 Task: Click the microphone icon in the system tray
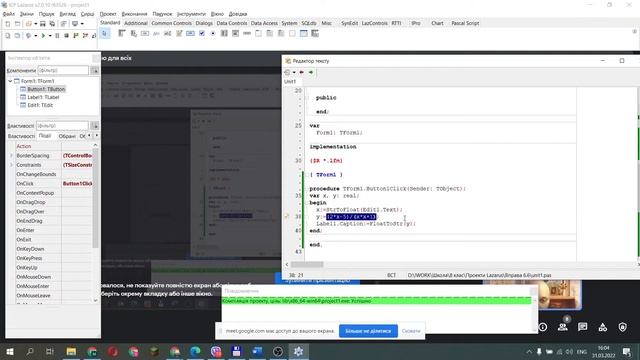coord(539,351)
